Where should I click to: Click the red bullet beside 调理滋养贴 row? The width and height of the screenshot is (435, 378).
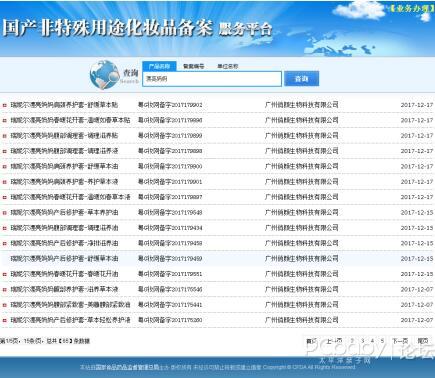5,136
